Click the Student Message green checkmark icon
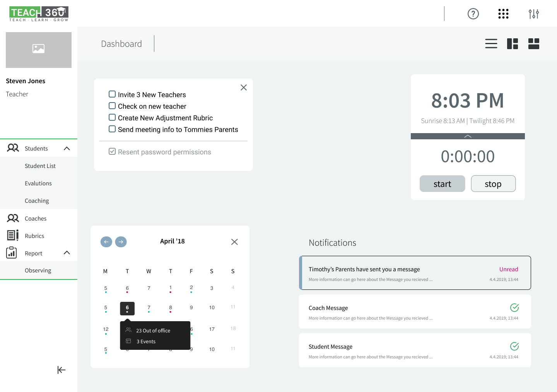This screenshot has width=557, height=392. pyautogui.click(x=514, y=346)
